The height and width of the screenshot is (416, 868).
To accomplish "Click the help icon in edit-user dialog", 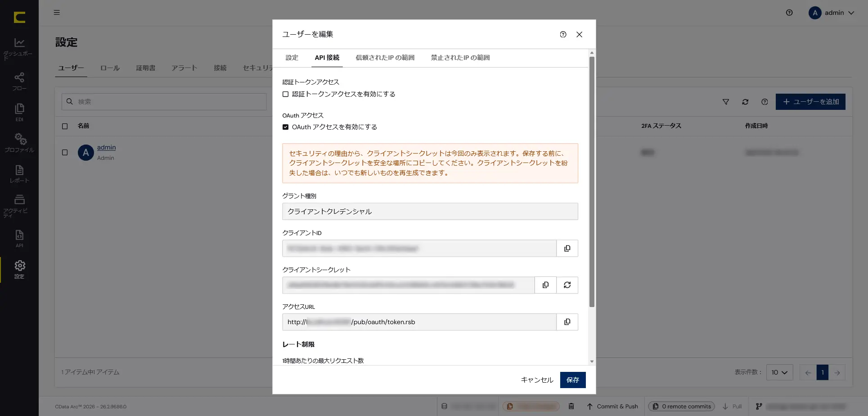I will coord(563,34).
